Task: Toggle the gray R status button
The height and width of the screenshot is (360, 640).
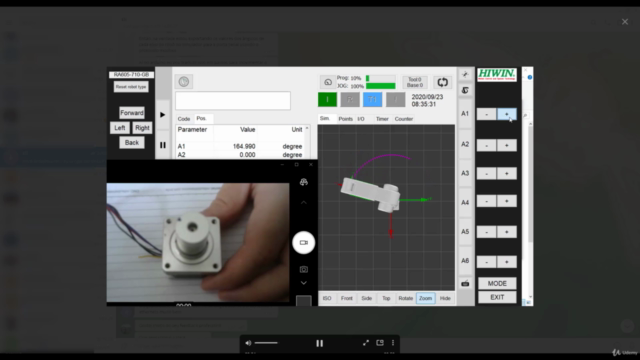Action: 350,100
